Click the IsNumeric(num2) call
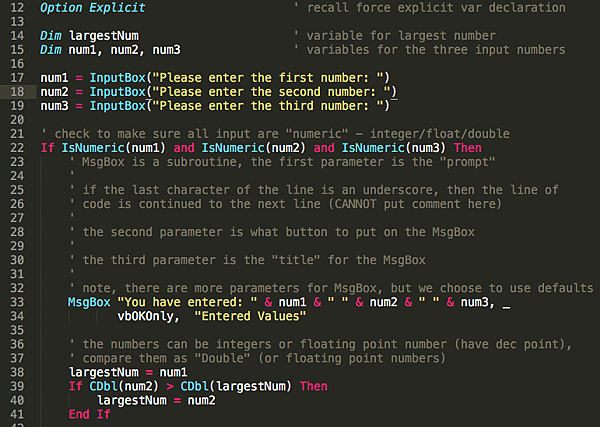600x427 pixels. click(x=254, y=148)
